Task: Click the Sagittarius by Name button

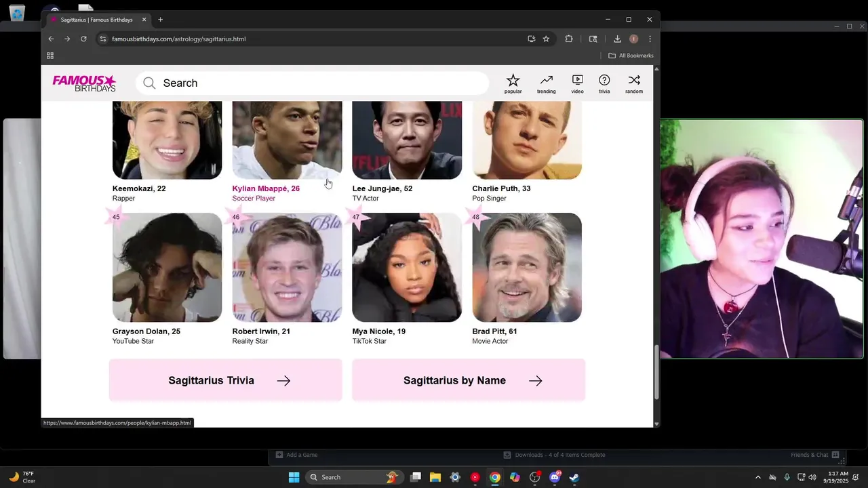Action: [469, 380]
